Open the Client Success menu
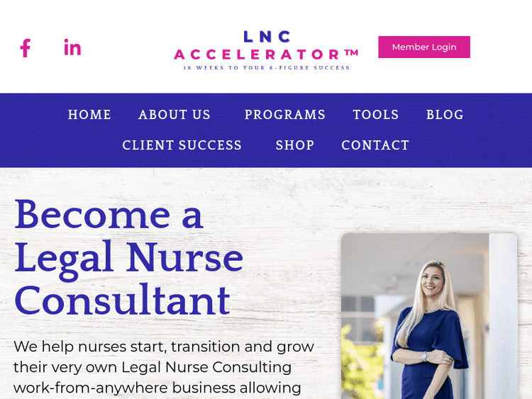 coord(182,145)
